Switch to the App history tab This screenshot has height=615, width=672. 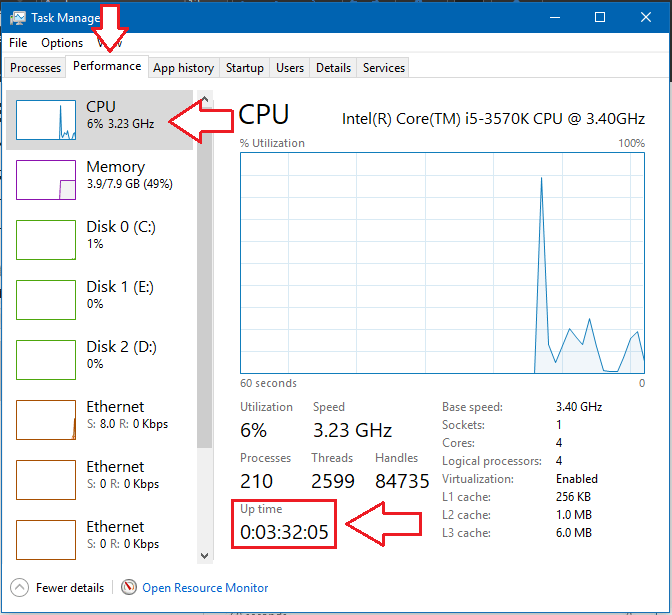[183, 68]
